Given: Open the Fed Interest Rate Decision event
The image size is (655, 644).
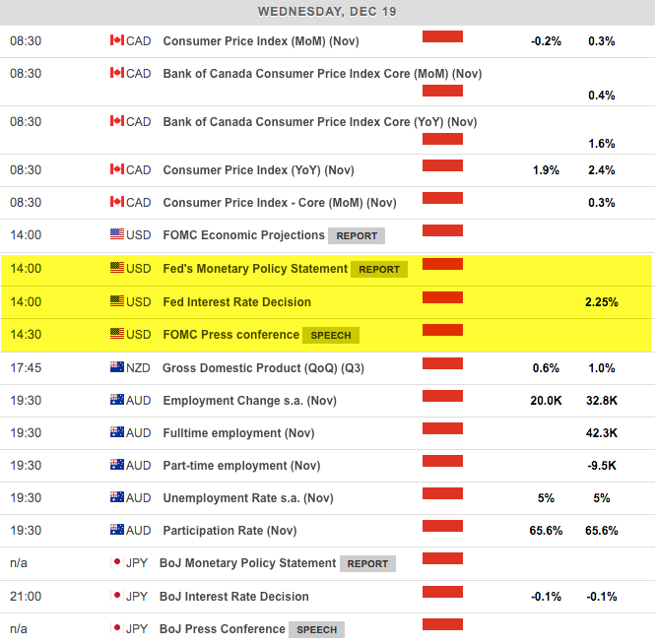Looking at the screenshot, I should (x=236, y=302).
